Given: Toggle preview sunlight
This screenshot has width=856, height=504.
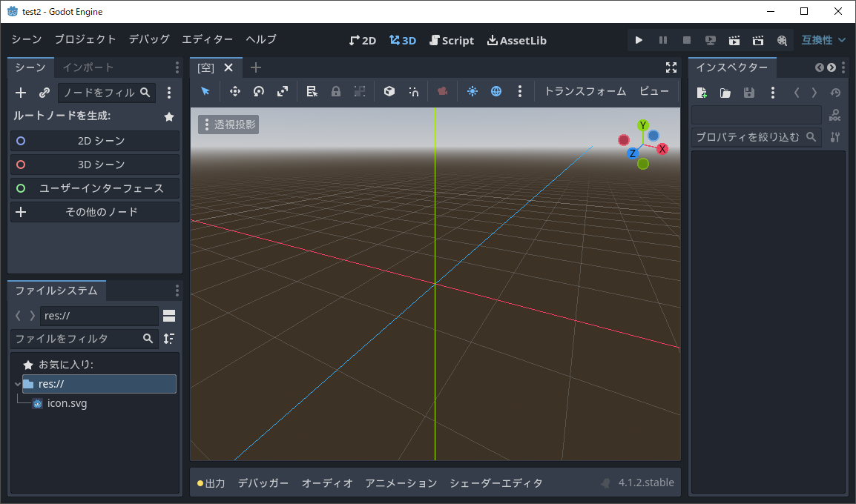Looking at the screenshot, I should pyautogui.click(x=473, y=91).
